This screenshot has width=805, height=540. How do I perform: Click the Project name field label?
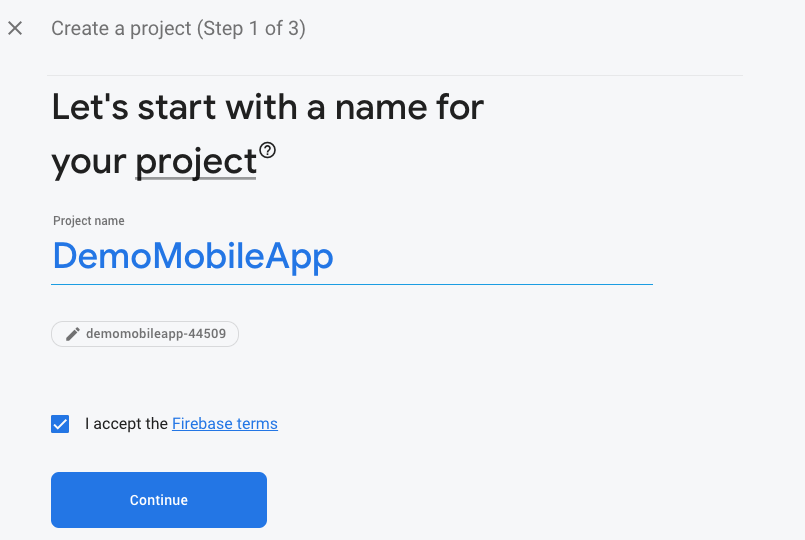pos(89,221)
